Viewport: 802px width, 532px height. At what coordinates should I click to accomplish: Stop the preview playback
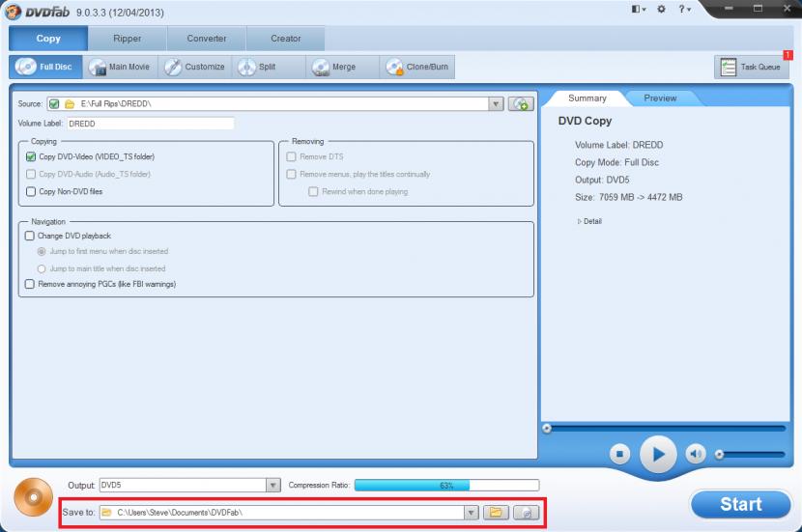point(620,454)
